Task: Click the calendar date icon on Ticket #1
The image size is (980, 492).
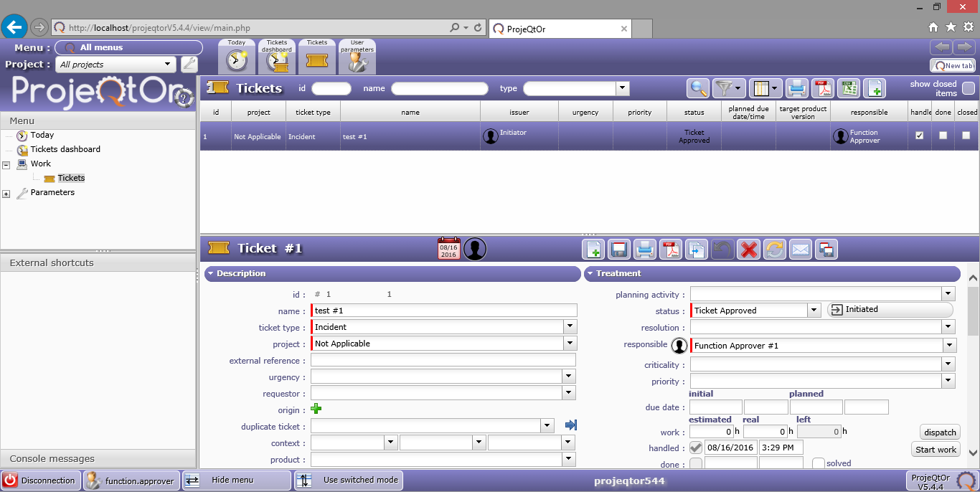Action: click(448, 249)
